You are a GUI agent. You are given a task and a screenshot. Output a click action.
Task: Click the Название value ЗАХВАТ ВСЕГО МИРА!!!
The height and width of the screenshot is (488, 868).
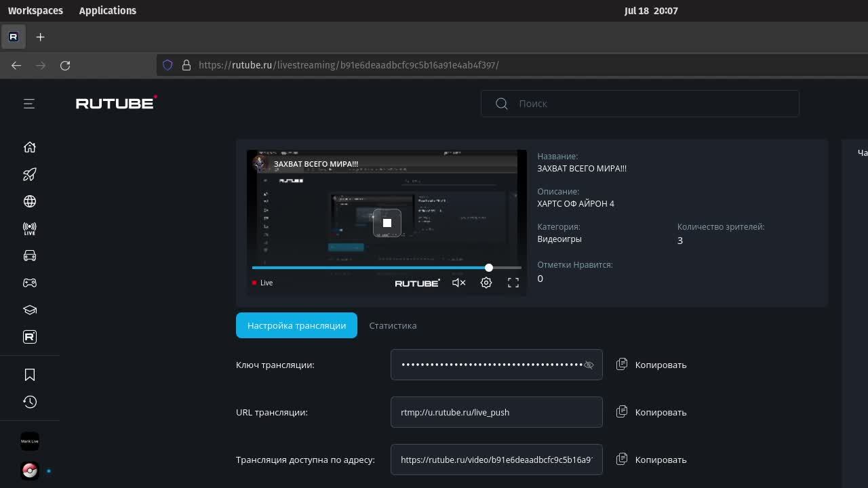(x=582, y=168)
